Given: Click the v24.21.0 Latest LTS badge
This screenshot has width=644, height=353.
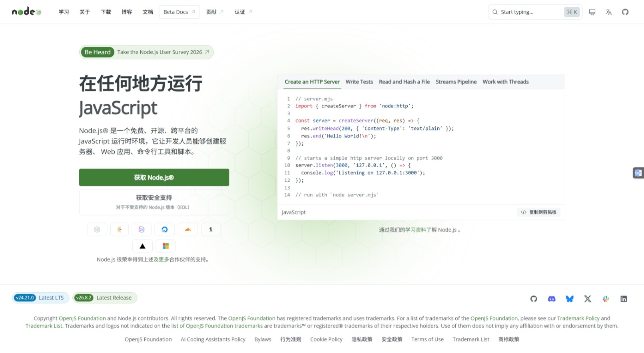Looking at the screenshot, I should (x=40, y=298).
